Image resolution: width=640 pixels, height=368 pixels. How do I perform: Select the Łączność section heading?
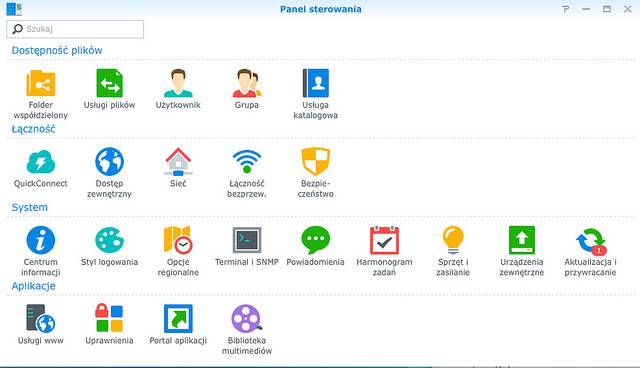coord(33,129)
